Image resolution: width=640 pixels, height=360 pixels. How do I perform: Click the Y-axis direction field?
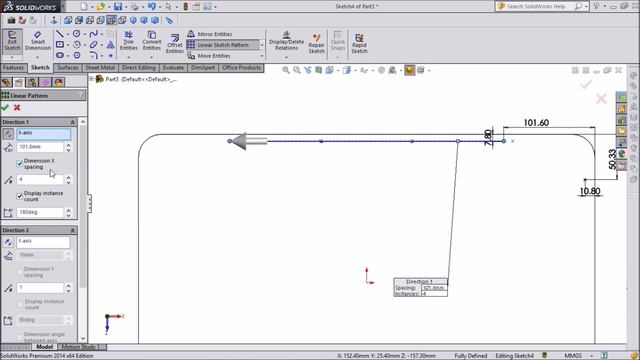44,242
